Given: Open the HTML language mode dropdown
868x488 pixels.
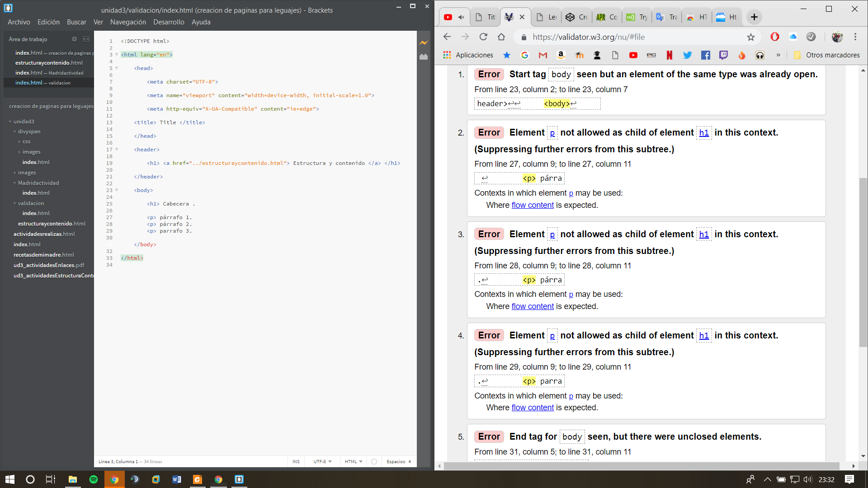Looking at the screenshot, I should [354, 461].
